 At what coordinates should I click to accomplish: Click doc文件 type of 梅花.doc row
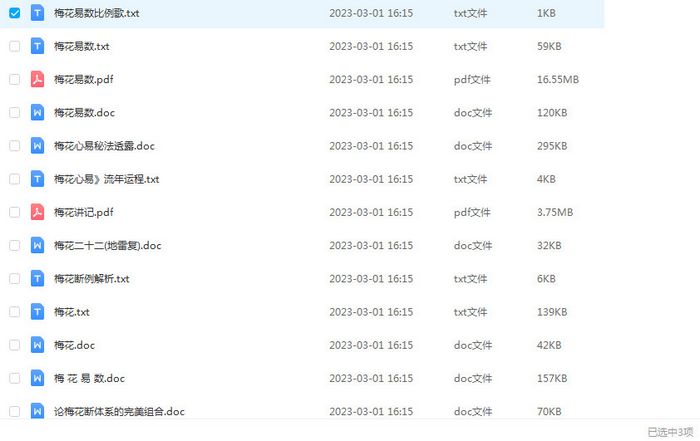tap(473, 345)
